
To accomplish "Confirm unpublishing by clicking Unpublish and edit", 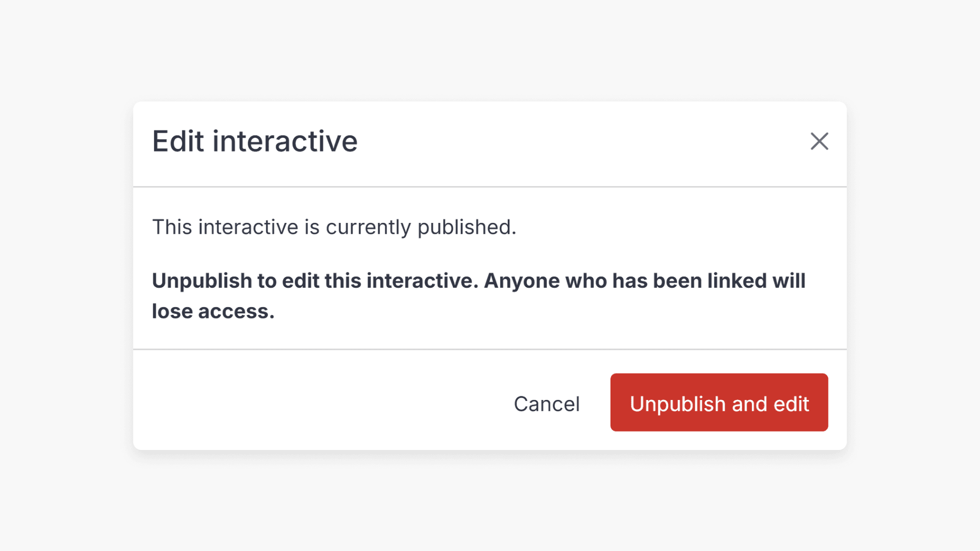I will (719, 403).
